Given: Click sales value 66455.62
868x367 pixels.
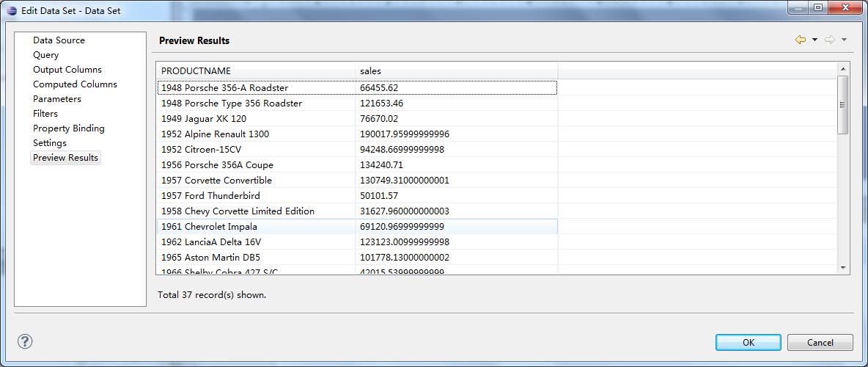Looking at the screenshot, I should pos(378,87).
